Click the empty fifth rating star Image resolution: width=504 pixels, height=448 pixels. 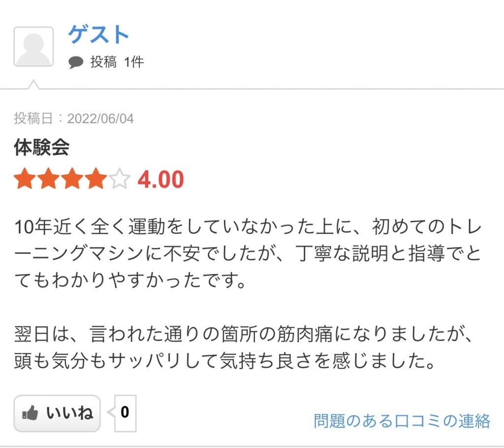click(x=119, y=179)
